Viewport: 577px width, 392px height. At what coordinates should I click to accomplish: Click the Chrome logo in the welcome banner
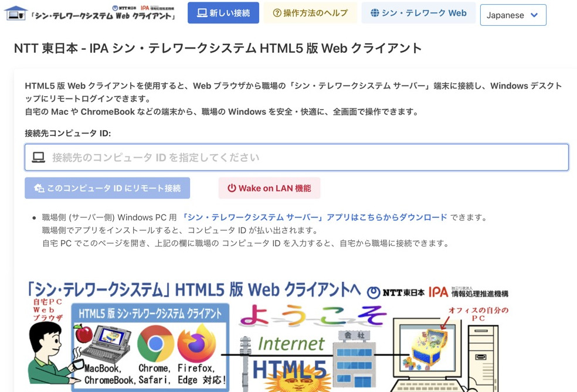point(155,343)
